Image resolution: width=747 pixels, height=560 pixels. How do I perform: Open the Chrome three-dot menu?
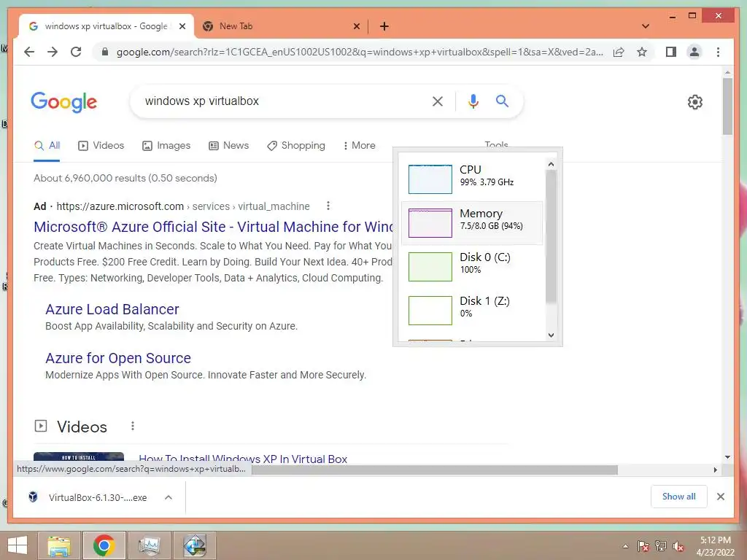pyautogui.click(x=718, y=52)
